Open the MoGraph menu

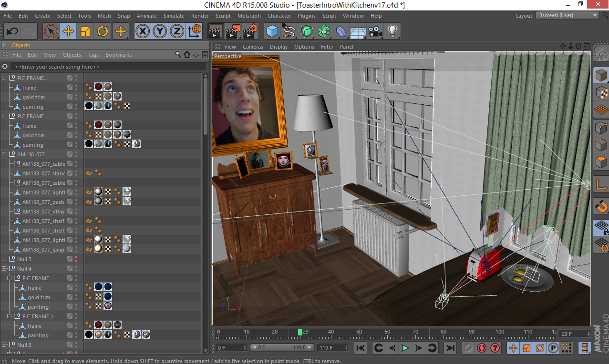249,16
